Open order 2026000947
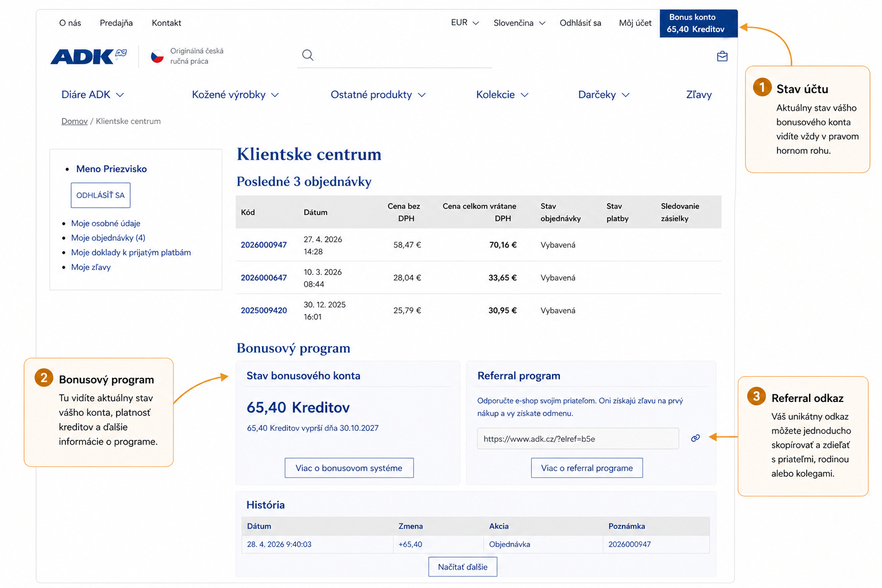 (x=264, y=245)
